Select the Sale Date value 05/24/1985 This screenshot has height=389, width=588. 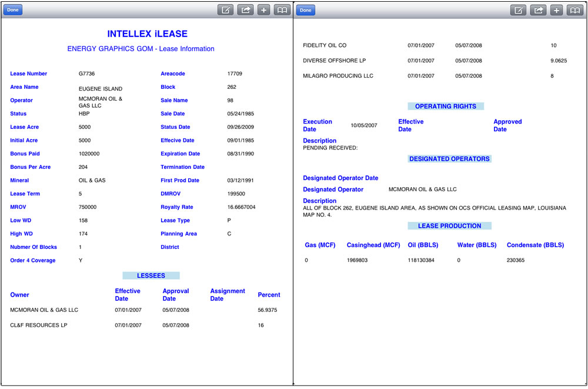(x=240, y=114)
